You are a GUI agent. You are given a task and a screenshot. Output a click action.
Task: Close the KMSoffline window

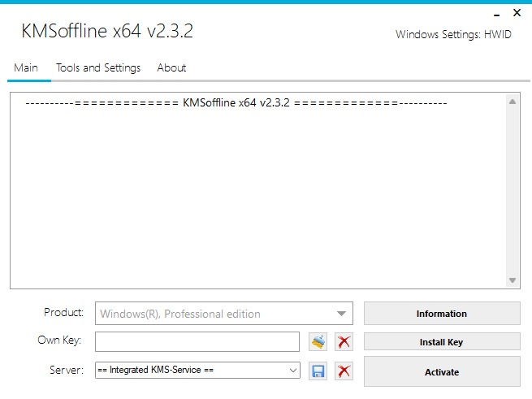517,13
